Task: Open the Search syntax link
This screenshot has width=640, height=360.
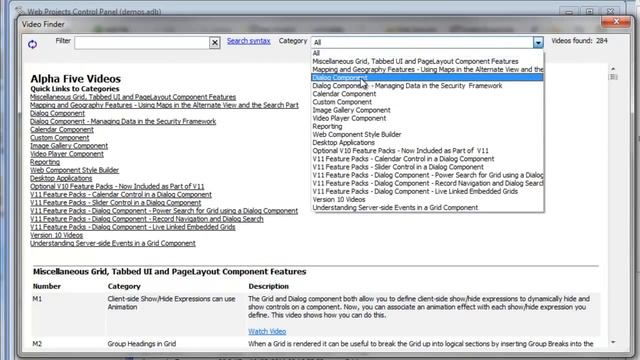Action: pyautogui.click(x=249, y=41)
